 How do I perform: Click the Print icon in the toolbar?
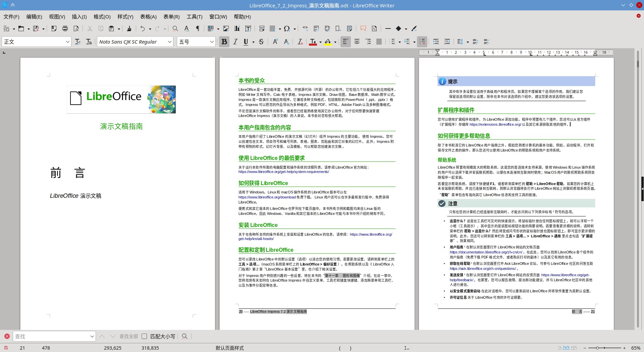click(65, 28)
